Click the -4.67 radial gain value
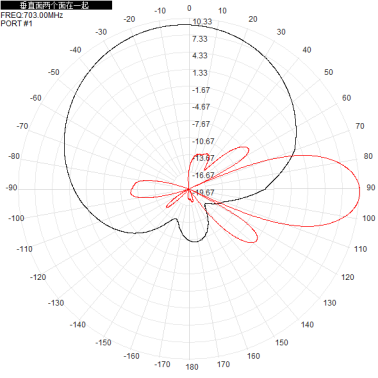The height and width of the screenshot is (378, 378). point(201,107)
